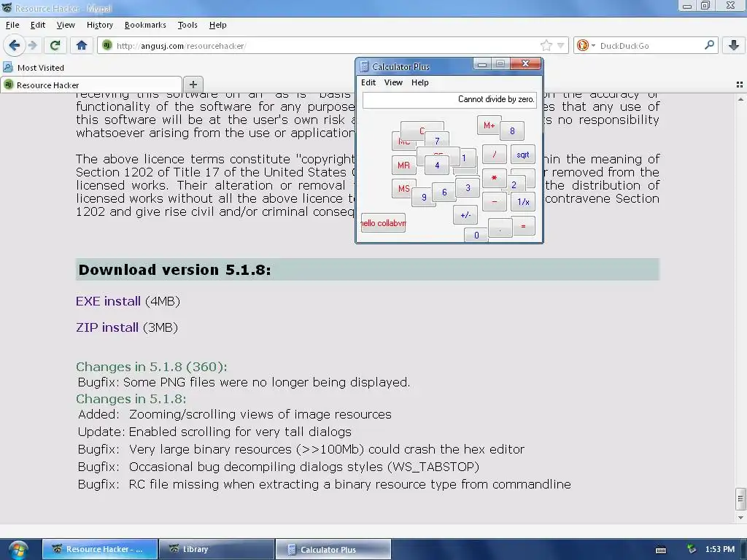Open the History menu

point(99,25)
